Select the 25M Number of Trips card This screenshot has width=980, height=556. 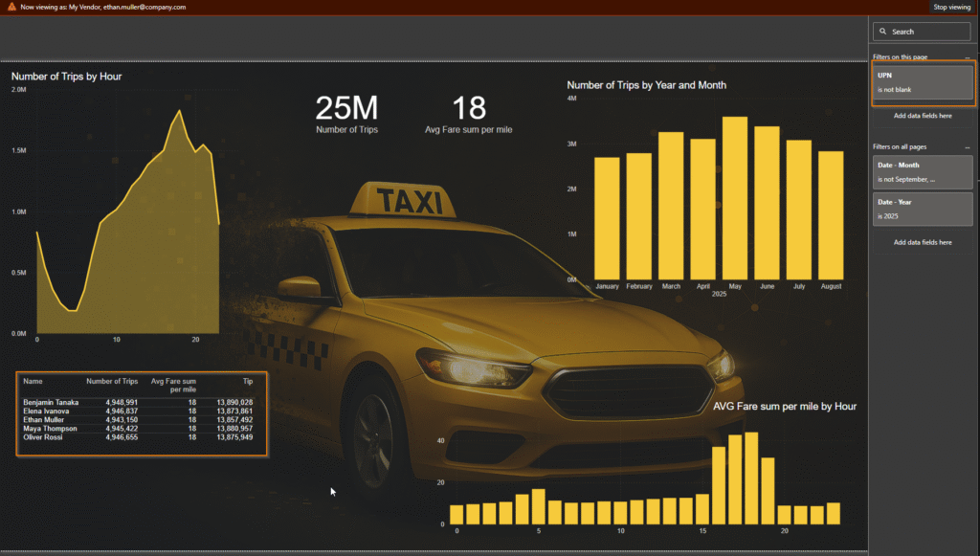tap(346, 113)
